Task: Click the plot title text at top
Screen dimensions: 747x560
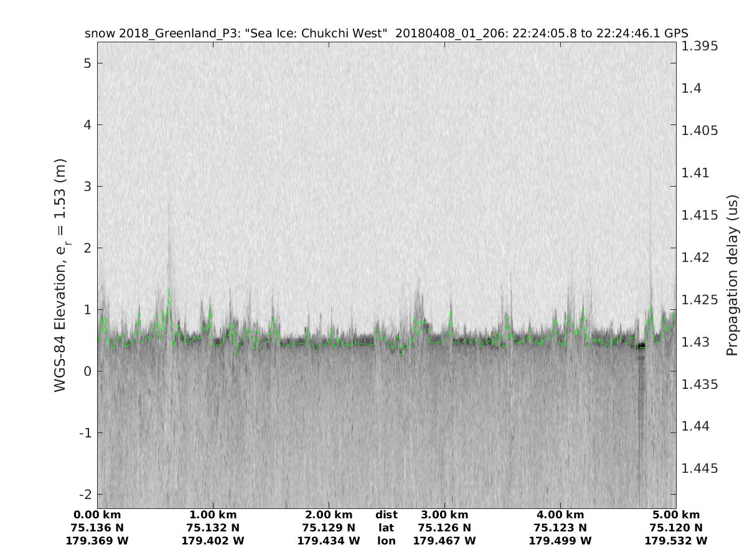Action: 386,33
